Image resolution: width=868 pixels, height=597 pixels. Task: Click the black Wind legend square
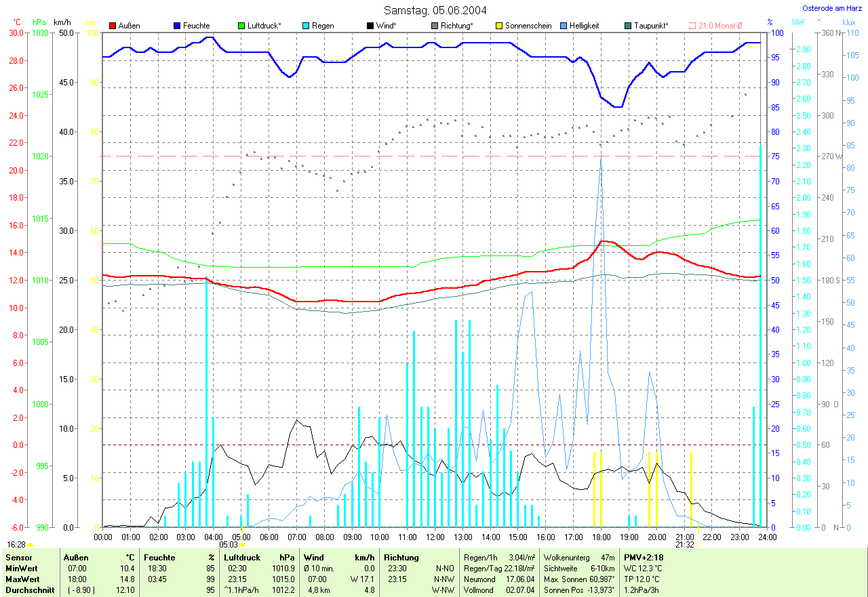(x=370, y=26)
